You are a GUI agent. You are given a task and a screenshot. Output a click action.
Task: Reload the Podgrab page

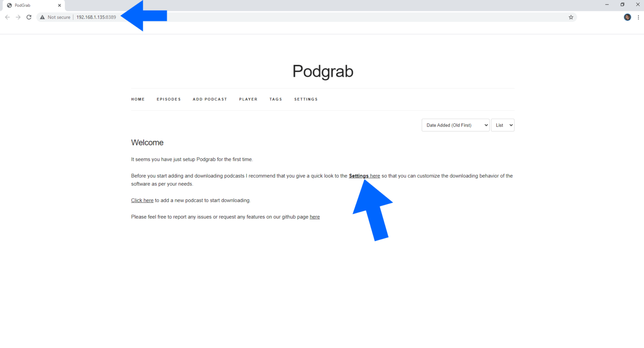click(x=29, y=17)
